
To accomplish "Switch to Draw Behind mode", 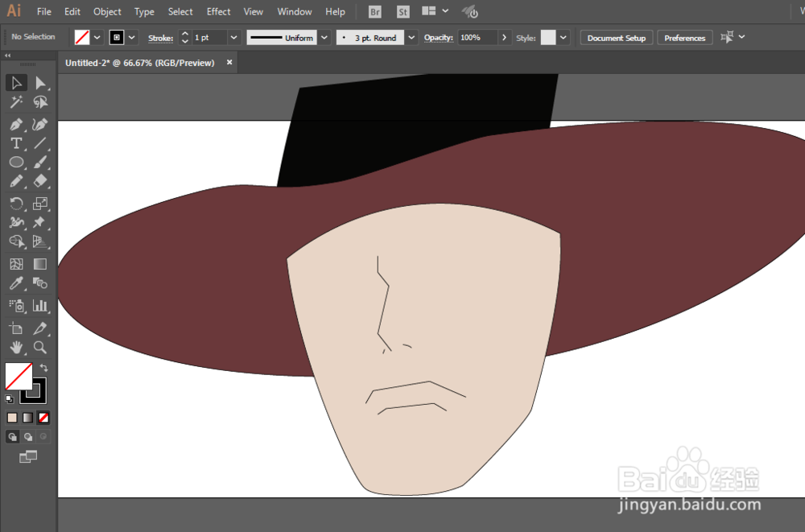I will click(28, 437).
